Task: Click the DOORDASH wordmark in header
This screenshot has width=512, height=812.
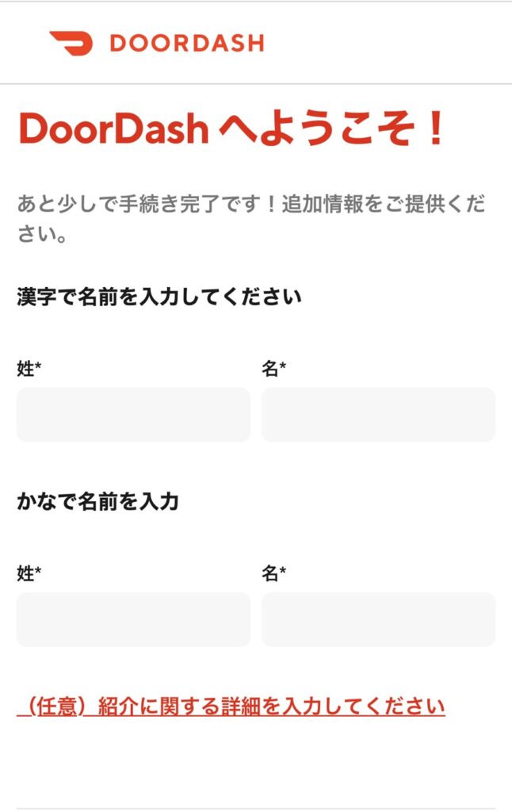Action: click(186, 43)
